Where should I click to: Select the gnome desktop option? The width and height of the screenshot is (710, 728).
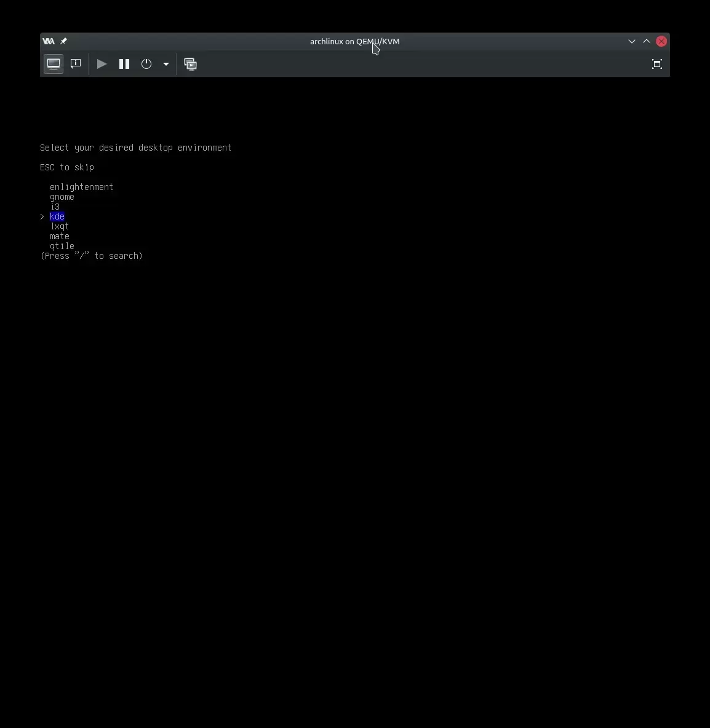[x=62, y=197]
